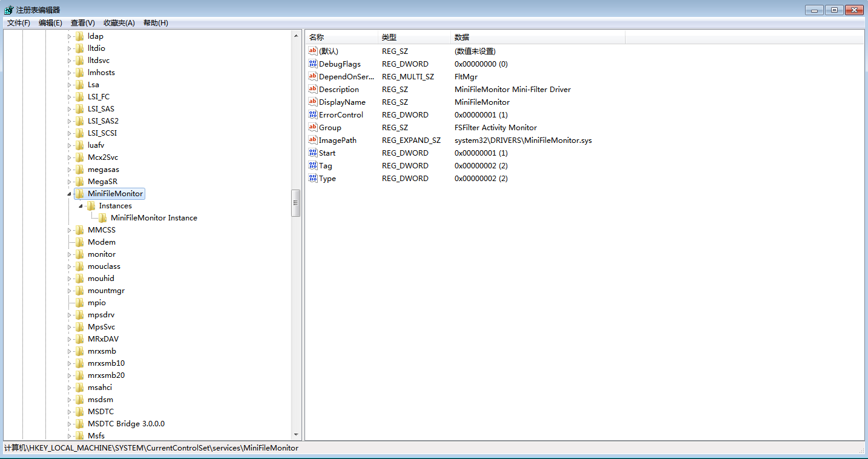Sort values by the 数据 column header
The image size is (868, 459).
(x=538, y=38)
